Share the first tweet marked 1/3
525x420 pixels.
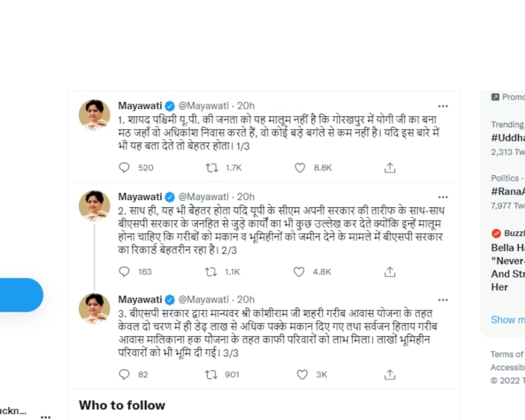[x=390, y=167]
